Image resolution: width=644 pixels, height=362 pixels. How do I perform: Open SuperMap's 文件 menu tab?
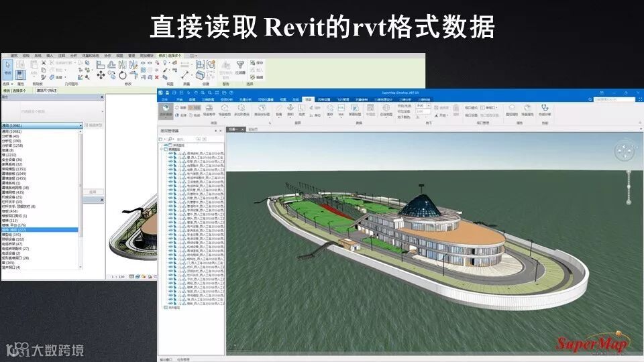tap(165, 99)
